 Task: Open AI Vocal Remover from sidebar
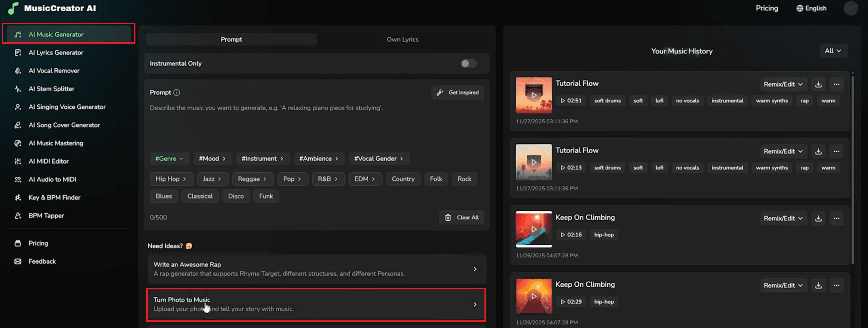(54, 71)
